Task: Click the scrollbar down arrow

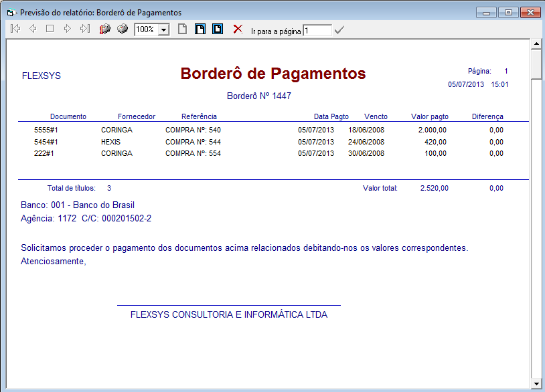Action: point(536,384)
